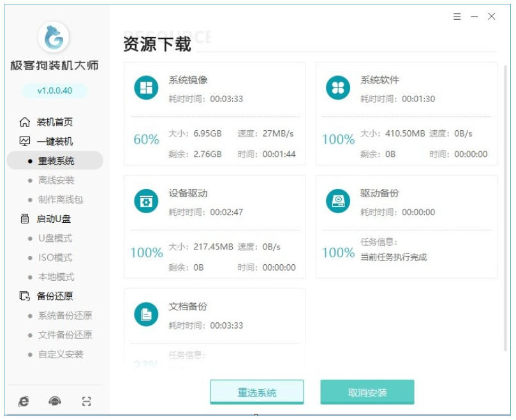This screenshot has width=516, height=420.
Task: Click the 2.76GB remaining value
Action: point(207,154)
